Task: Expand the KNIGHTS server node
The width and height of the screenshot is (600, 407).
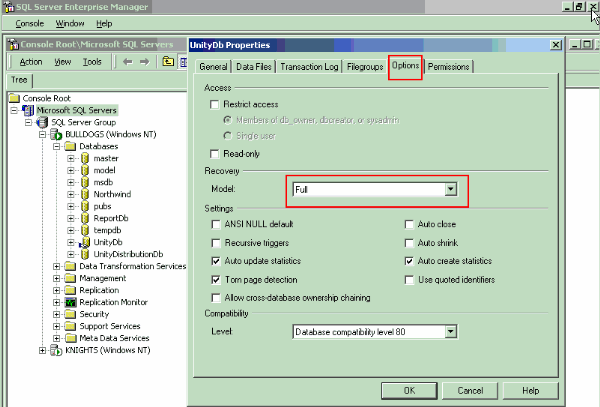Action: pyautogui.click(x=42, y=350)
